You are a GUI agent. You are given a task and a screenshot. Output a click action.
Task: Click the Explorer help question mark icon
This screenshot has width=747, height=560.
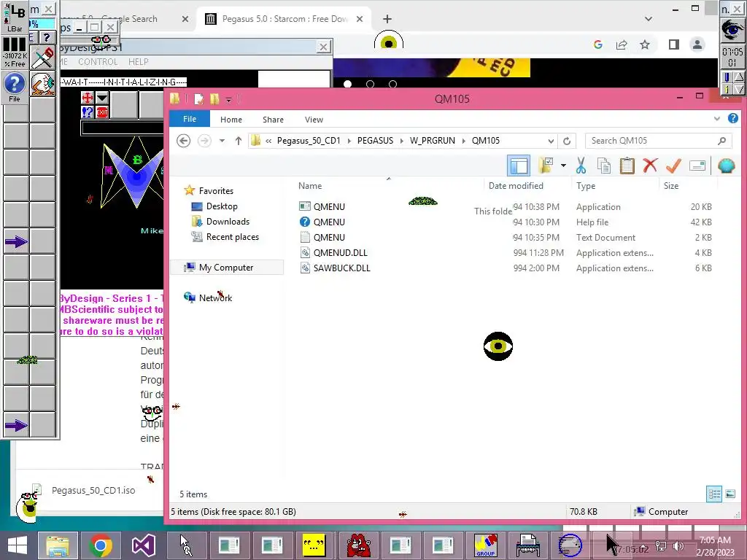733,119
